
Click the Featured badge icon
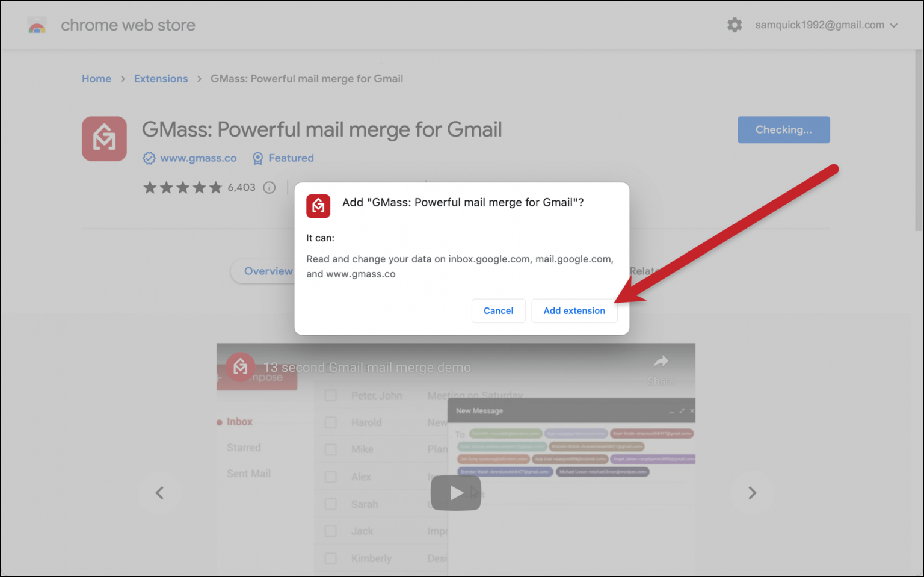257,158
